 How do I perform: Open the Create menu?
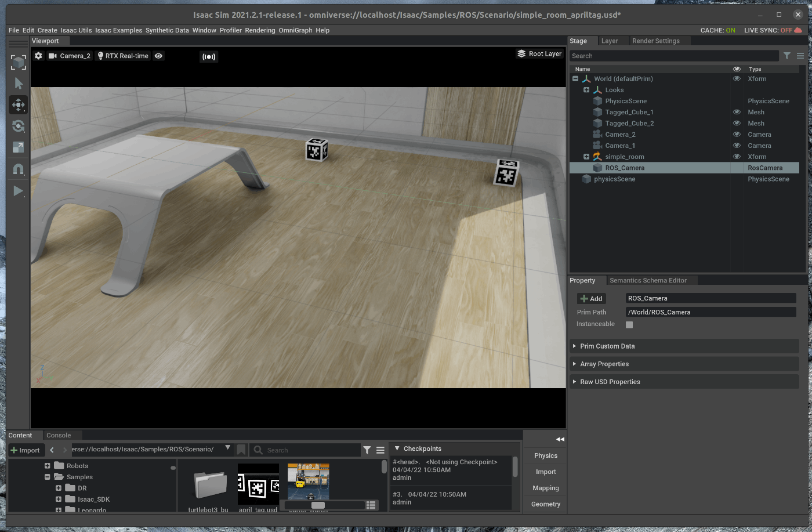(x=48, y=30)
